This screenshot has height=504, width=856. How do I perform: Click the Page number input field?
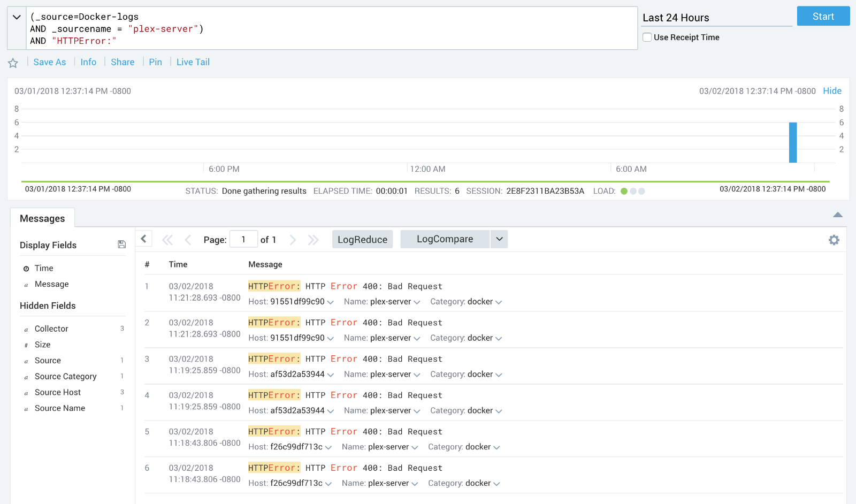pos(243,239)
